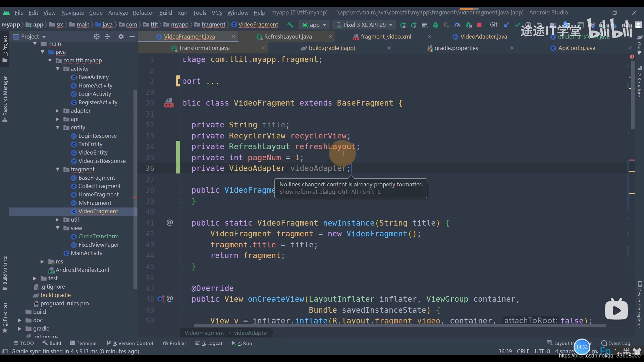Image resolution: width=644 pixels, height=362 pixels.
Task: Open the TODO tool window
Action: [x=23, y=343]
